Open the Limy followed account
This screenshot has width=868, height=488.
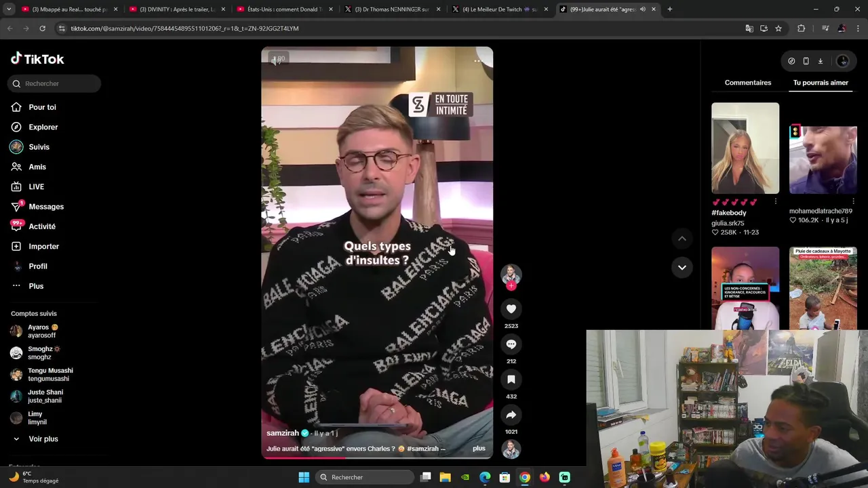click(35, 418)
